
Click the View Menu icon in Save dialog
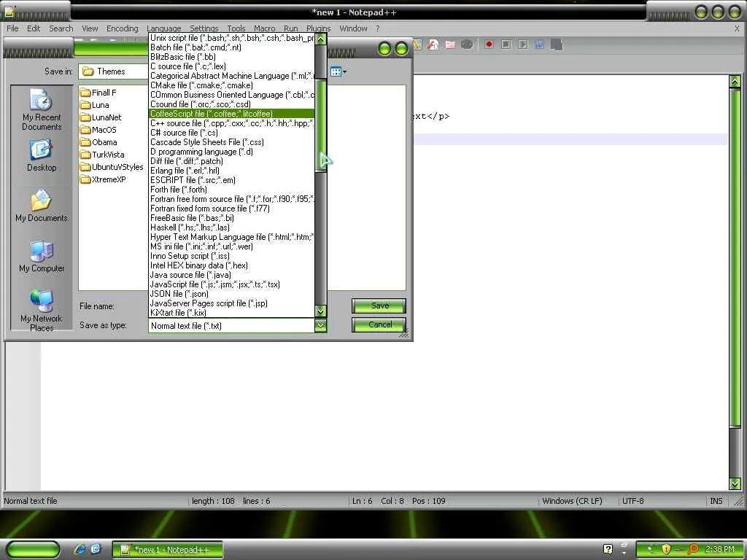(x=338, y=71)
